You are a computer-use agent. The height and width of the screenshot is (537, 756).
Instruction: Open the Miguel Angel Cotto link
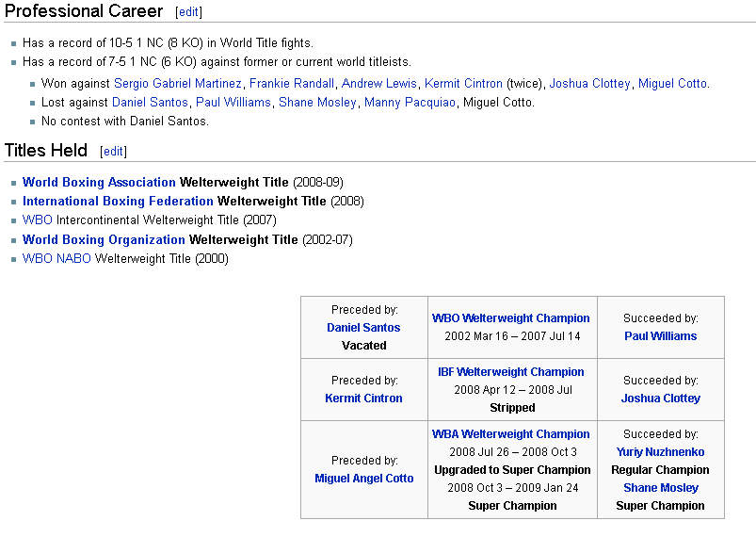[363, 479]
